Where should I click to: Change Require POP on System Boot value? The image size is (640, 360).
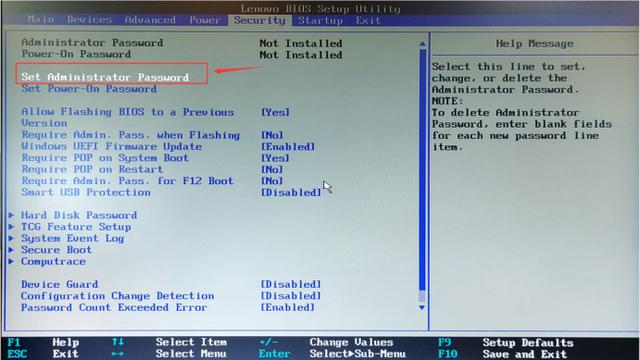(276, 158)
